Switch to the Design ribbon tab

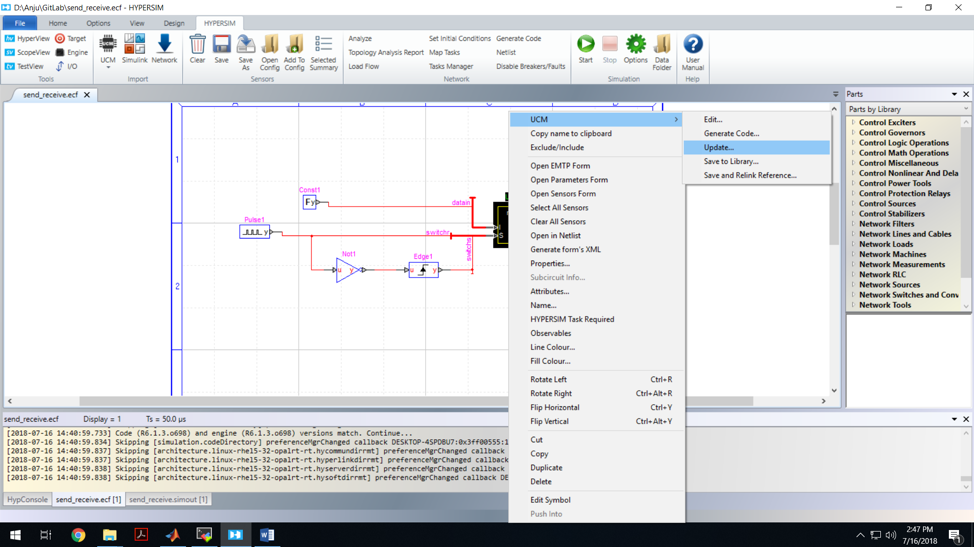coord(174,23)
